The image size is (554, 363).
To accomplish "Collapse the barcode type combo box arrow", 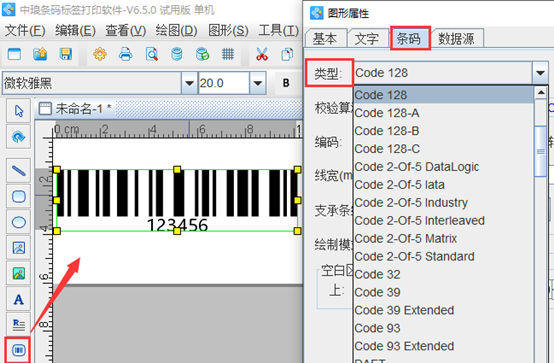I will coord(540,73).
